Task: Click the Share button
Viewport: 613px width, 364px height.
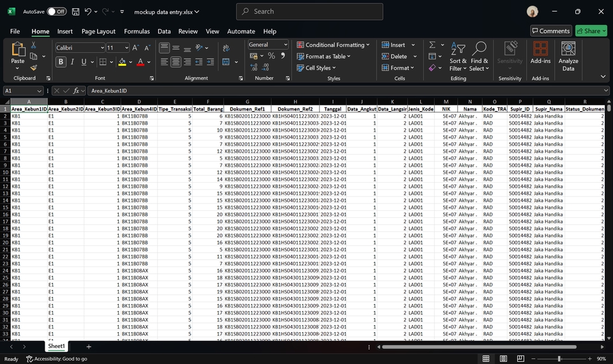Action: (x=591, y=31)
